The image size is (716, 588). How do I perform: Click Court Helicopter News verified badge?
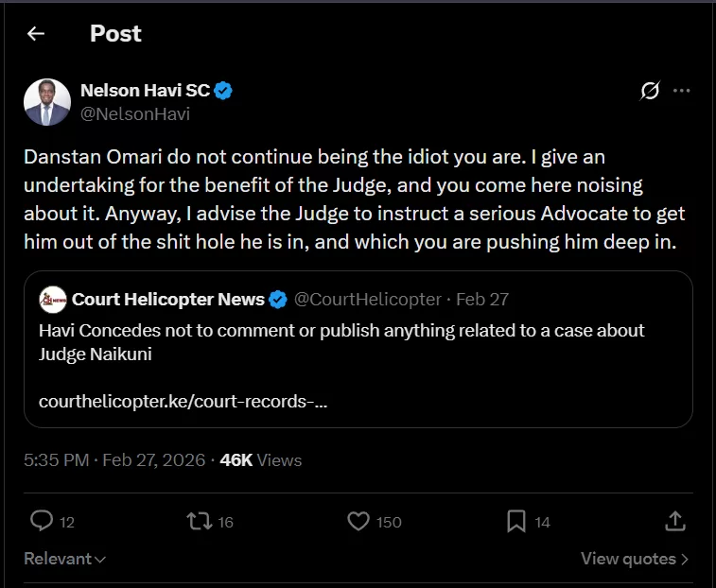[x=278, y=300]
